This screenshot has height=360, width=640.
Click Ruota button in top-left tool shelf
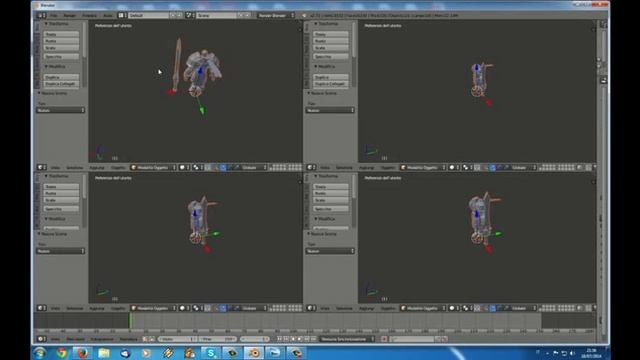pyautogui.click(x=61, y=41)
